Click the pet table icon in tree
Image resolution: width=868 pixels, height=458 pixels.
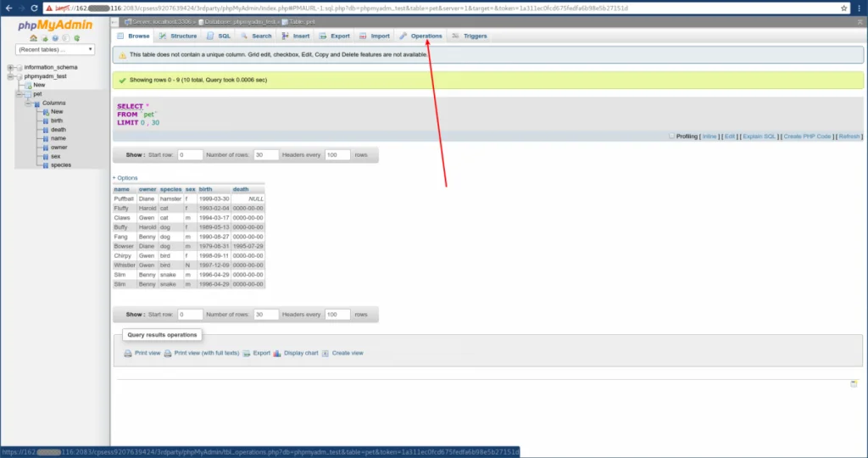coord(28,94)
